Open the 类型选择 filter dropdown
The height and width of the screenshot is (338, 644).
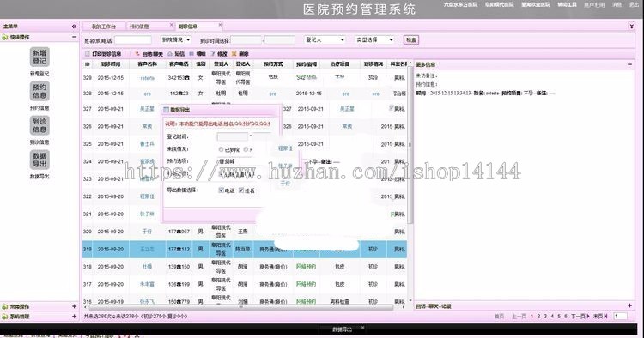(374, 39)
